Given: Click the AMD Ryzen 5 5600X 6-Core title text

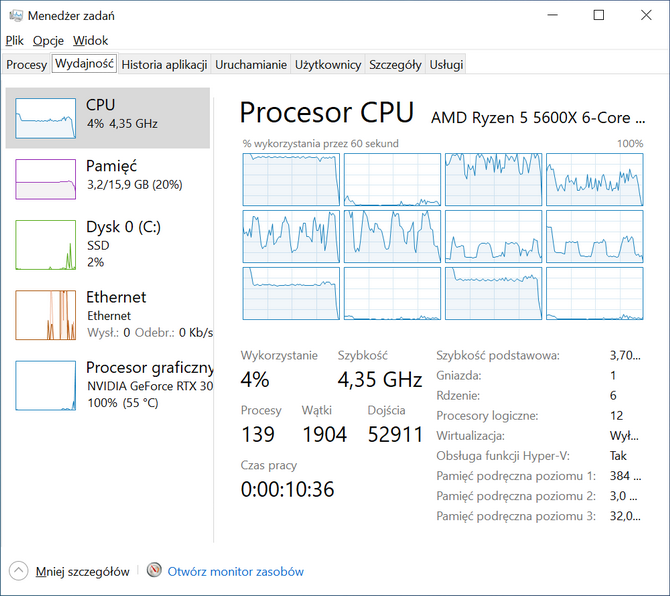Looking at the screenshot, I should [538, 117].
